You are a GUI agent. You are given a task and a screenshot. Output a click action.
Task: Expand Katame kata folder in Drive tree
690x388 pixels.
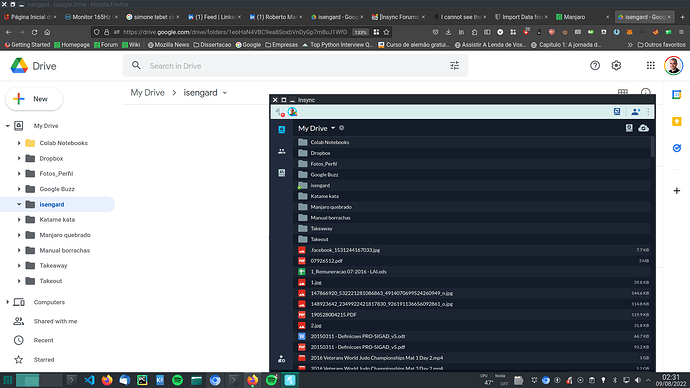coord(19,220)
